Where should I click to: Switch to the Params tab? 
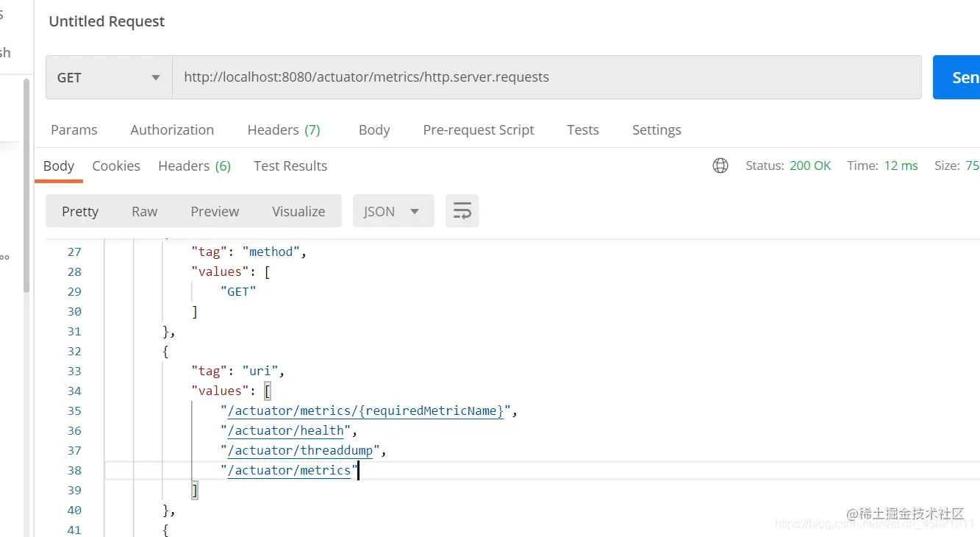point(74,129)
